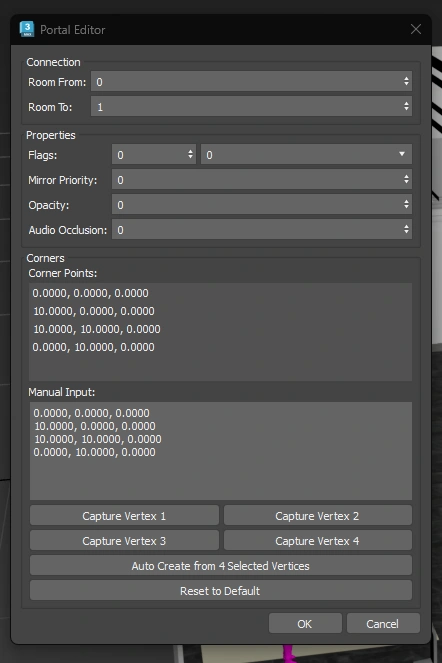Click the Mirror Priority spinner arrows
Screen dimensions: 442x663
406,180
